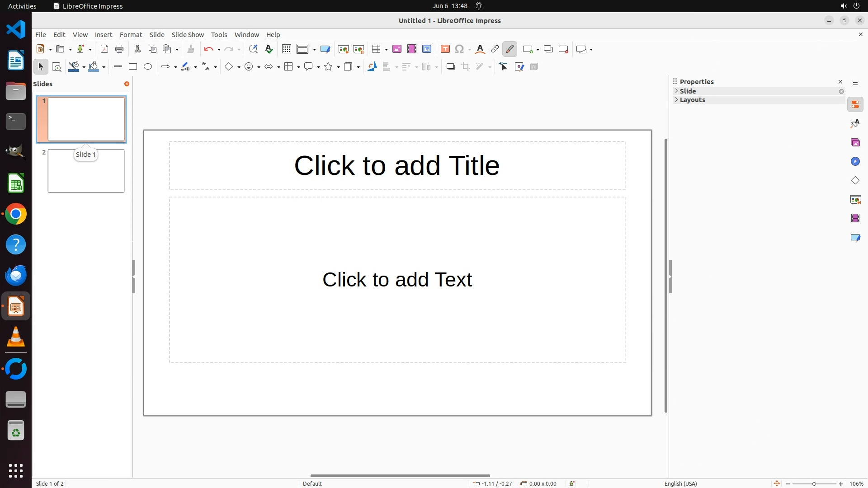Click the Insert Image icon

coord(397,49)
